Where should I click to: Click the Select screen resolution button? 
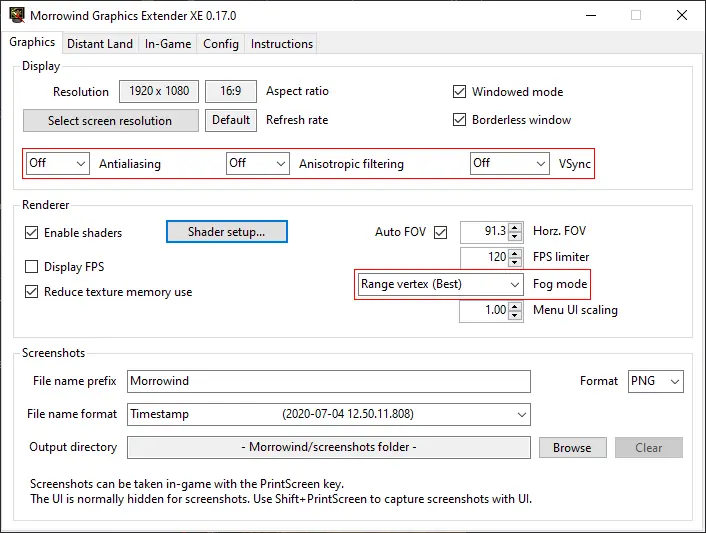(110, 121)
